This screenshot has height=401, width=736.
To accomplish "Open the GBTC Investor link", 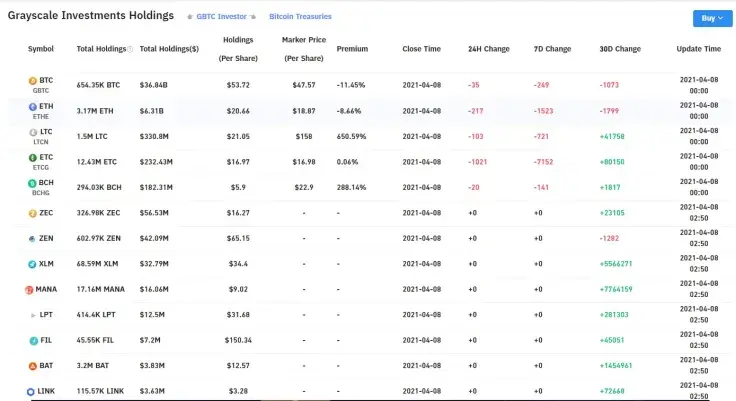I will [x=222, y=16].
